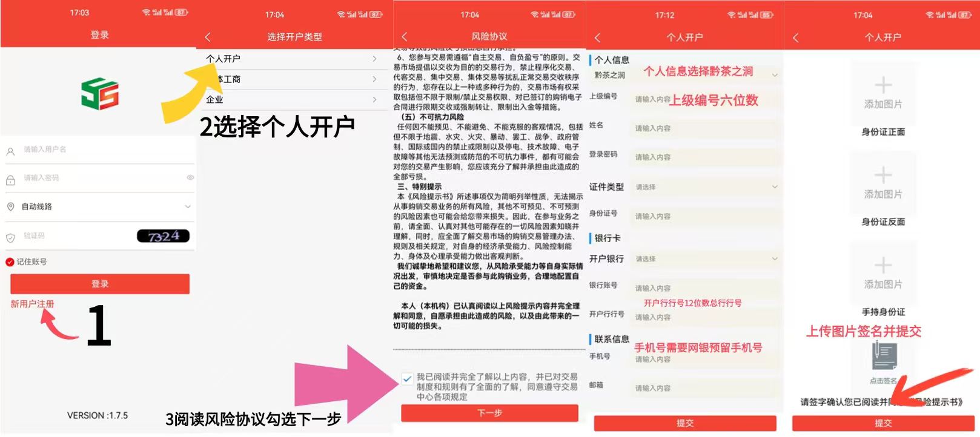Screen dimensions: 980x437
Task: Select 企业 account type option
Action: (x=291, y=100)
